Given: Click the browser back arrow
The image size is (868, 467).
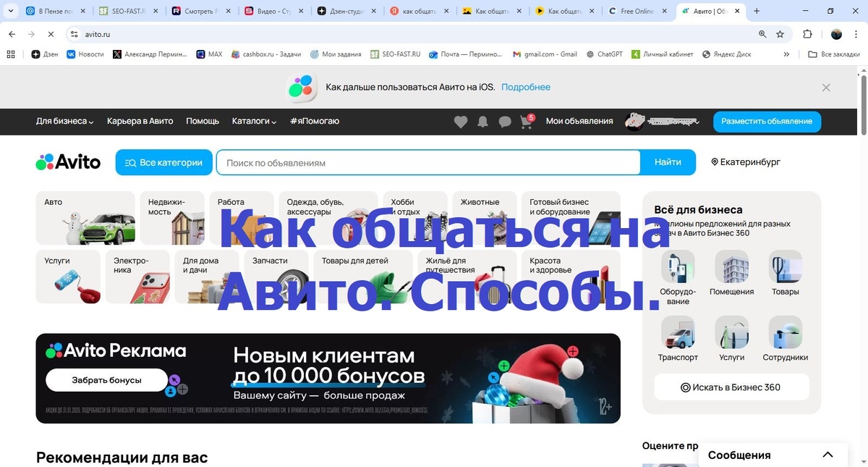Looking at the screenshot, I should [12, 34].
